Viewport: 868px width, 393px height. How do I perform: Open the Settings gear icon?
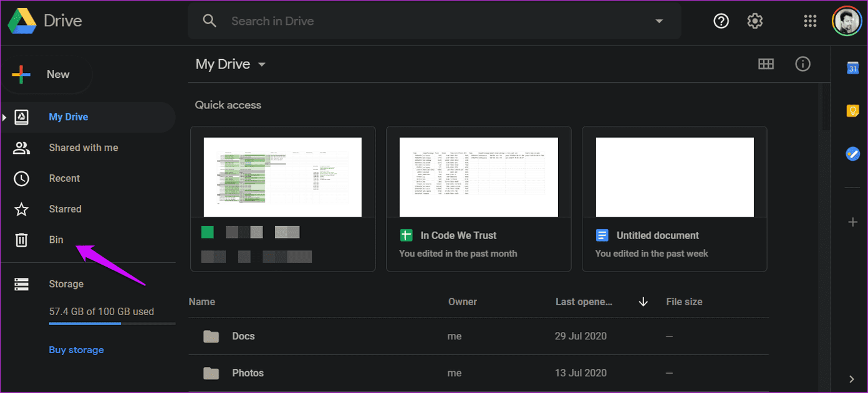[x=755, y=21]
